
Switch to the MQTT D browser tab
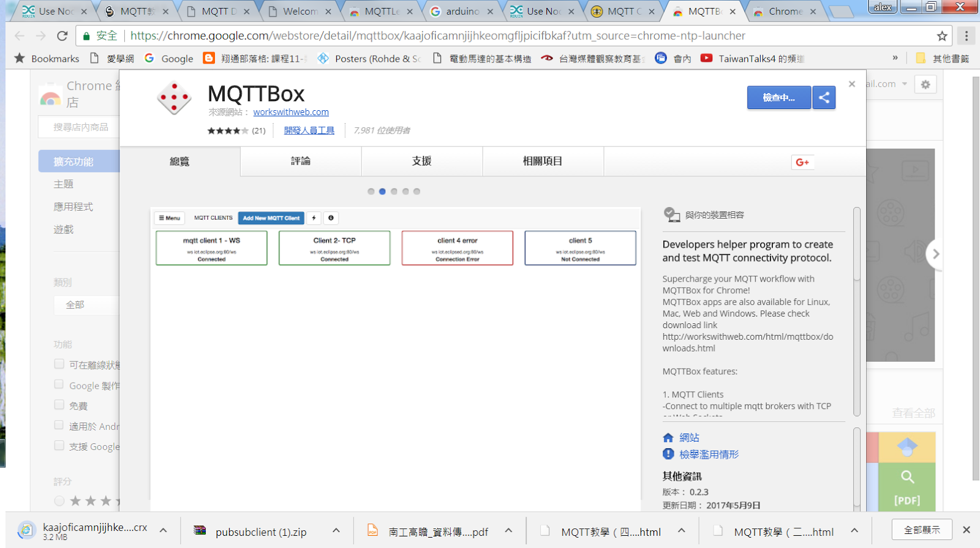219,11
